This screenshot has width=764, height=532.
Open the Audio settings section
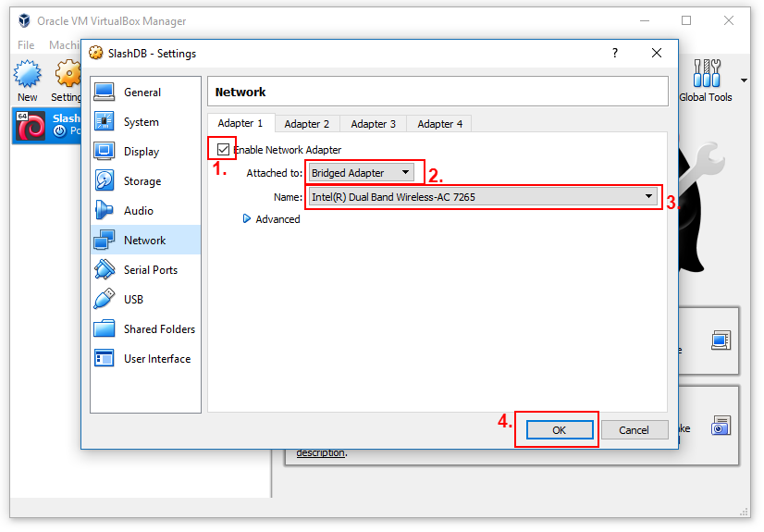[138, 211]
